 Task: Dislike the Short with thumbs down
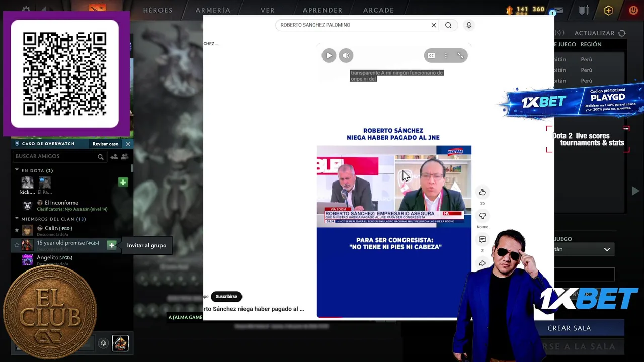[482, 216]
